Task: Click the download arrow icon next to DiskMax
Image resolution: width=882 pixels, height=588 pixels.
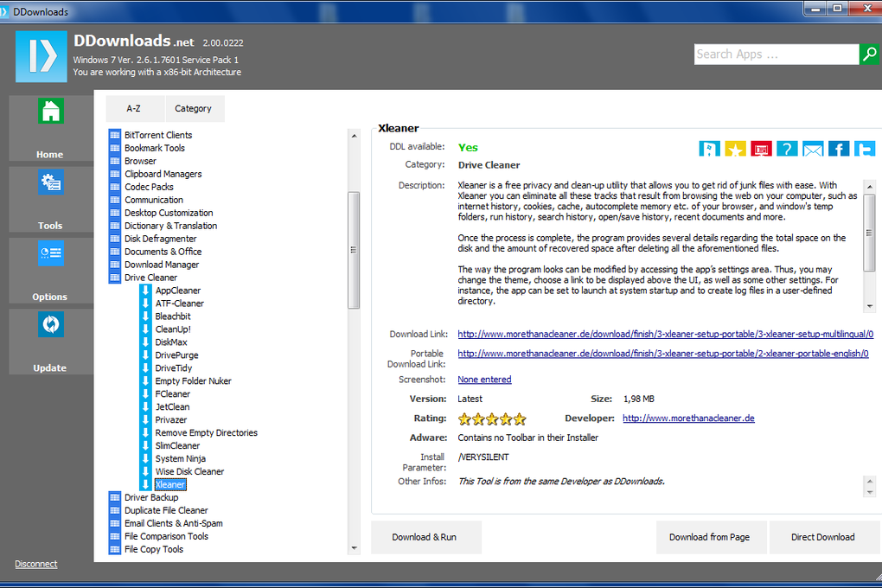Action: coord(145,342)
